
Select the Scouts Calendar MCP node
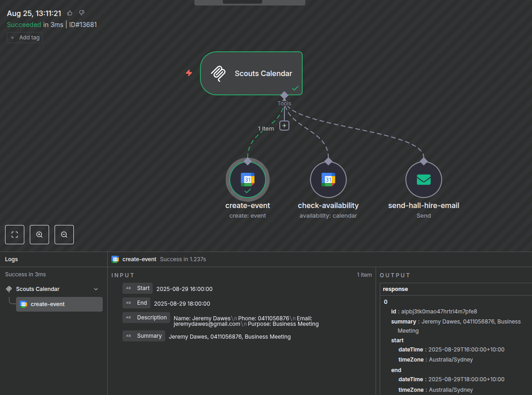(x=251, y=73)
